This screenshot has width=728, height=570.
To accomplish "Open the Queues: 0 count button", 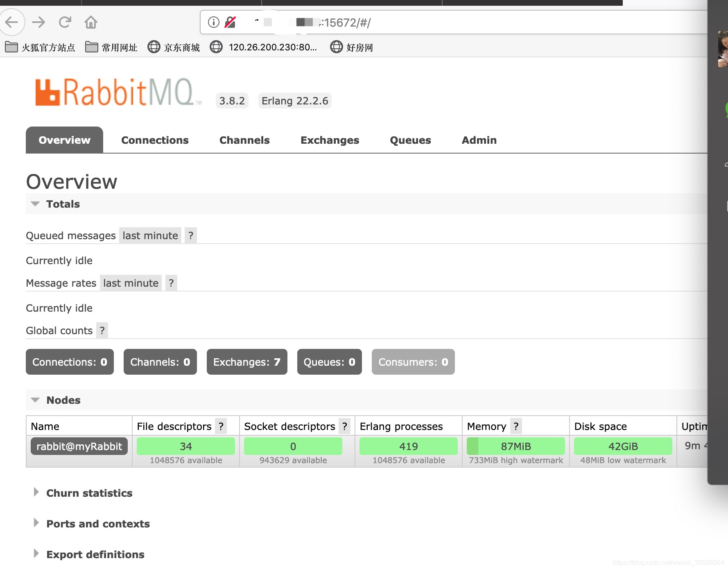I will (330, 362).
